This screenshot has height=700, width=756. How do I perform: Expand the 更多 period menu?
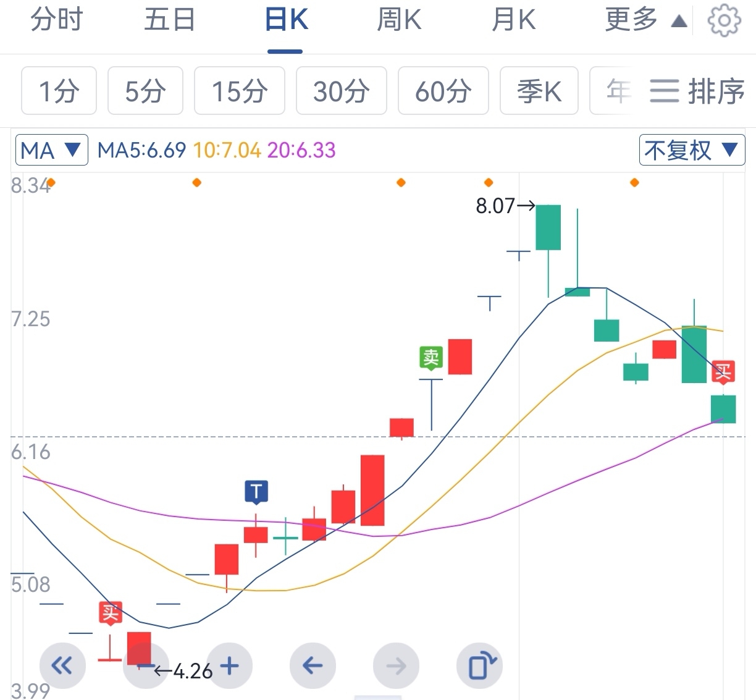coord(645,21)
